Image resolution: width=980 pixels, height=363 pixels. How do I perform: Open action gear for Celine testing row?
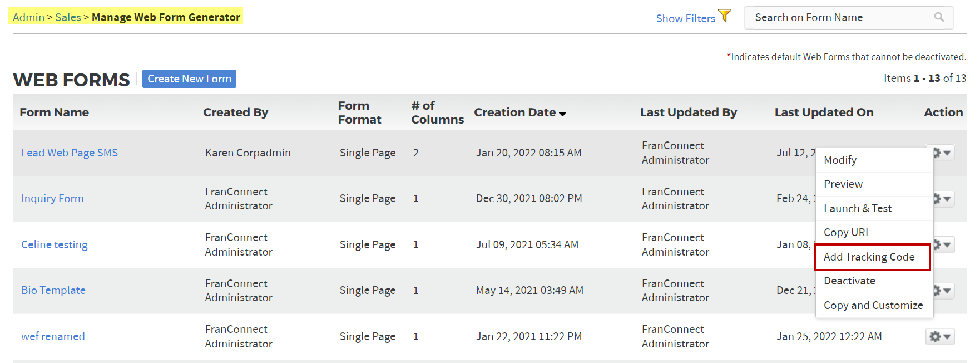click(x=944, y=244)
